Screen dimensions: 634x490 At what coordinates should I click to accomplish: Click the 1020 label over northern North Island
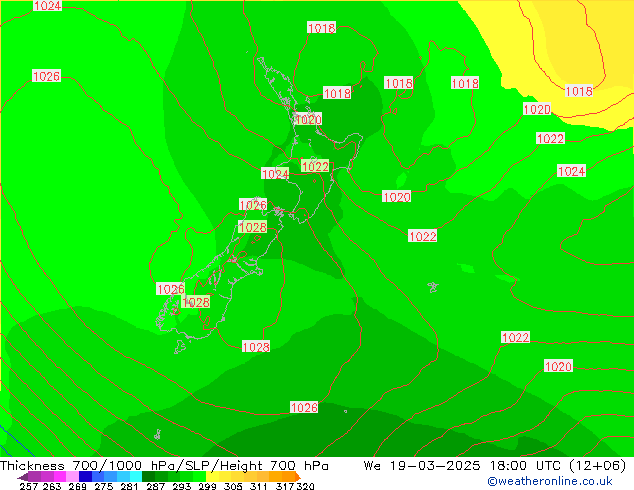click(308, 119)
